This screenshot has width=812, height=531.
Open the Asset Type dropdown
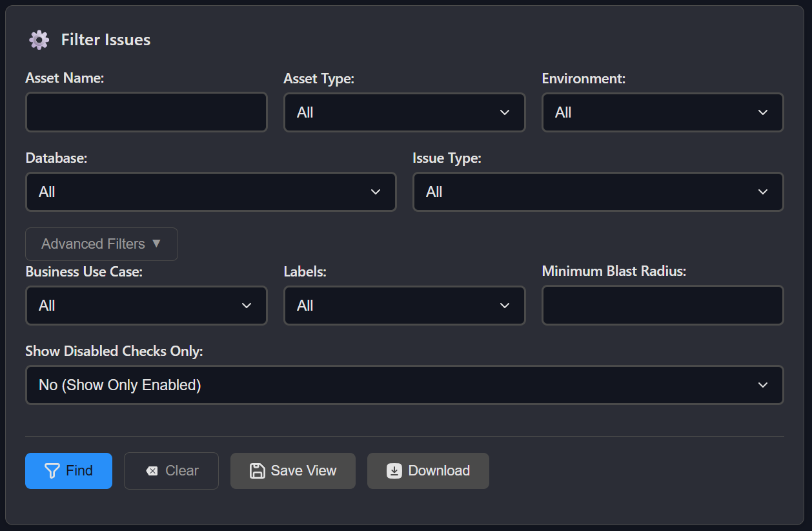pyautogui.click(x=404, y=112)
